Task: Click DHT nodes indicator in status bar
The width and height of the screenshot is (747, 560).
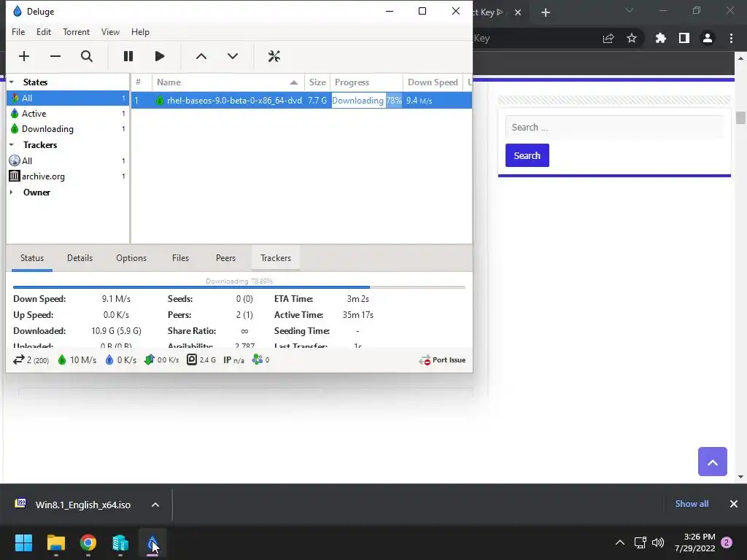Action: [261, 360]
